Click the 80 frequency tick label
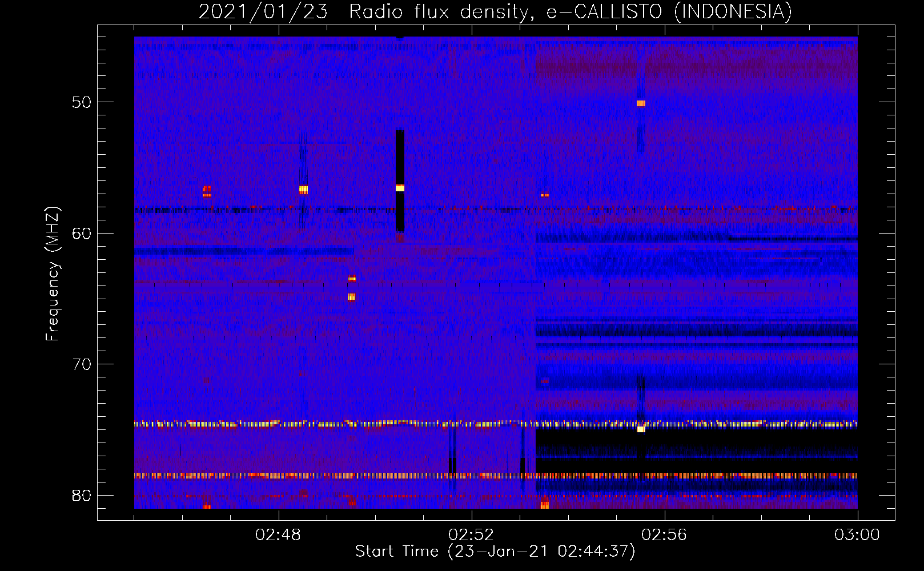Viewport: 924px width, 571px height. point(82,495)
